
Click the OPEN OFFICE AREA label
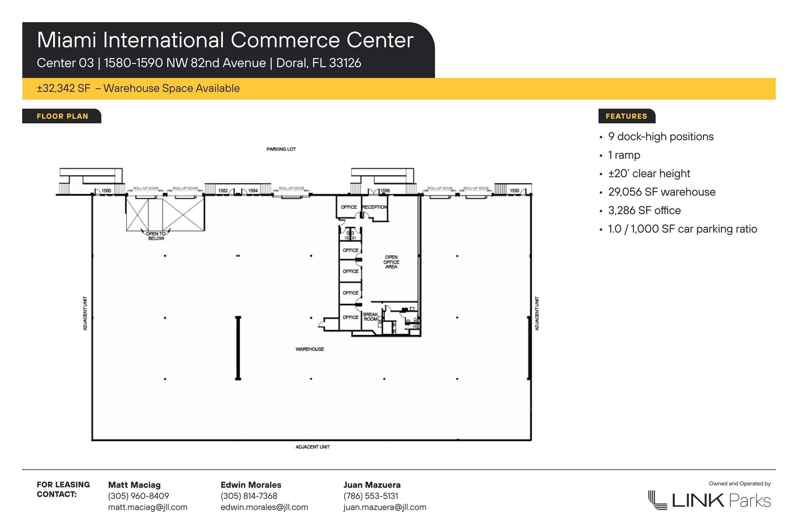(391, 262)
